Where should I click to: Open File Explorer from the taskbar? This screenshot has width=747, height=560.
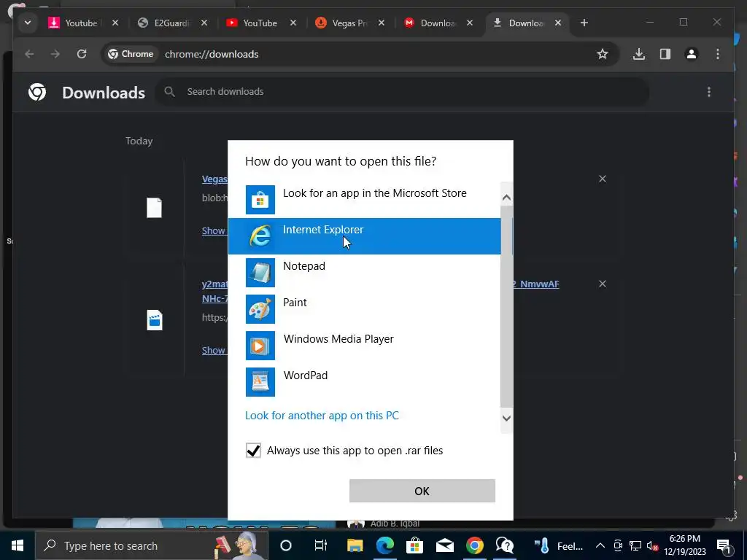355,545
